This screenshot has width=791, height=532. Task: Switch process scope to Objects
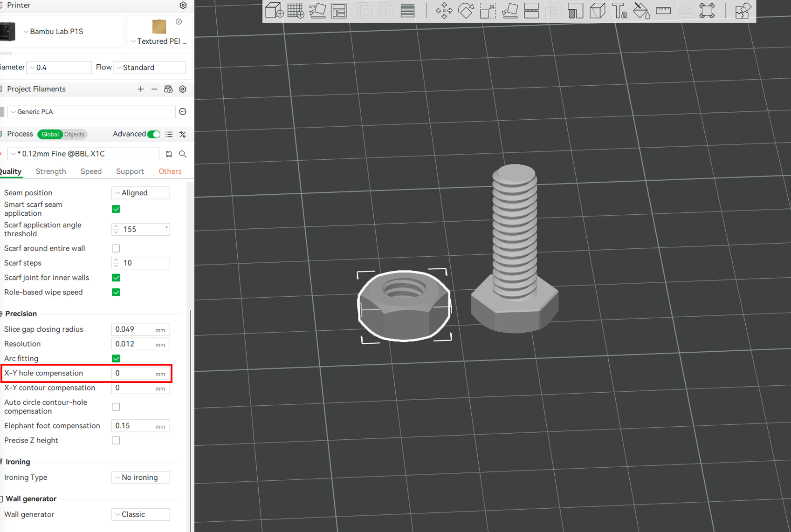click(75, 134)
